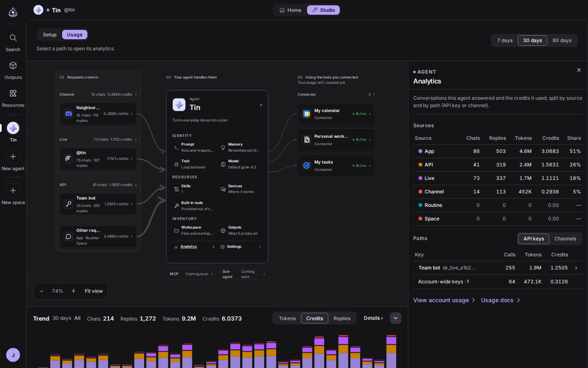The image size is (588, 368).
Task: Open the Outputs inventory item
Action: 241,230
